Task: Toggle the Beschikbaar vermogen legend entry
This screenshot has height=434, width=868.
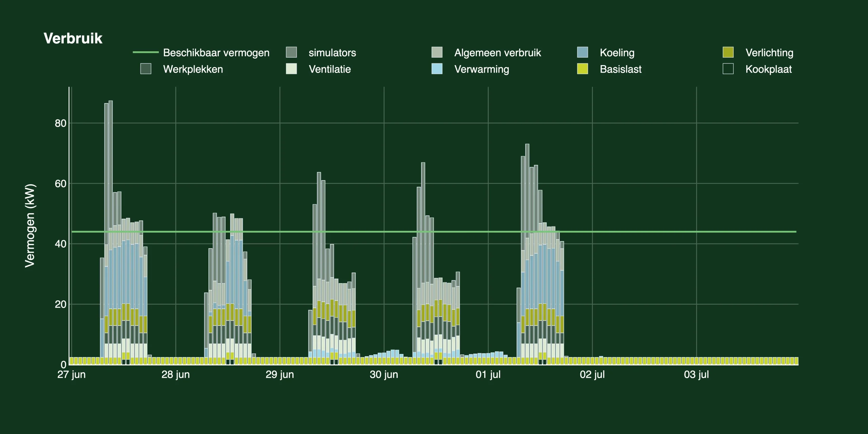Action: [216, 53]
